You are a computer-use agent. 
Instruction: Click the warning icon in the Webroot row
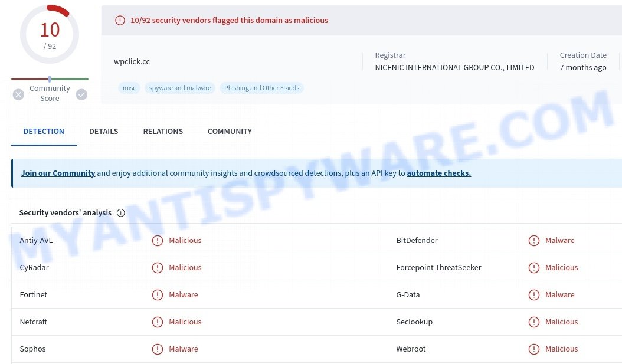click(x=534, y=349)
